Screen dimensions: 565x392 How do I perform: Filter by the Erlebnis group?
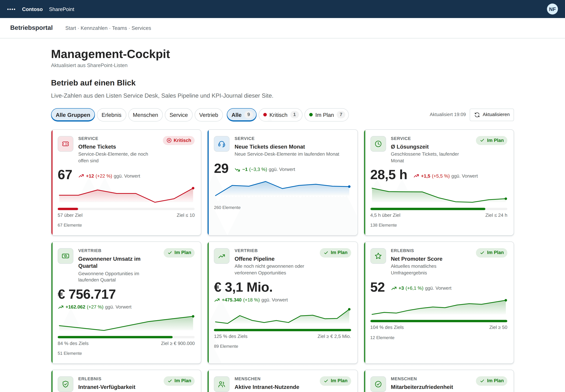click(x=111, y=115)
